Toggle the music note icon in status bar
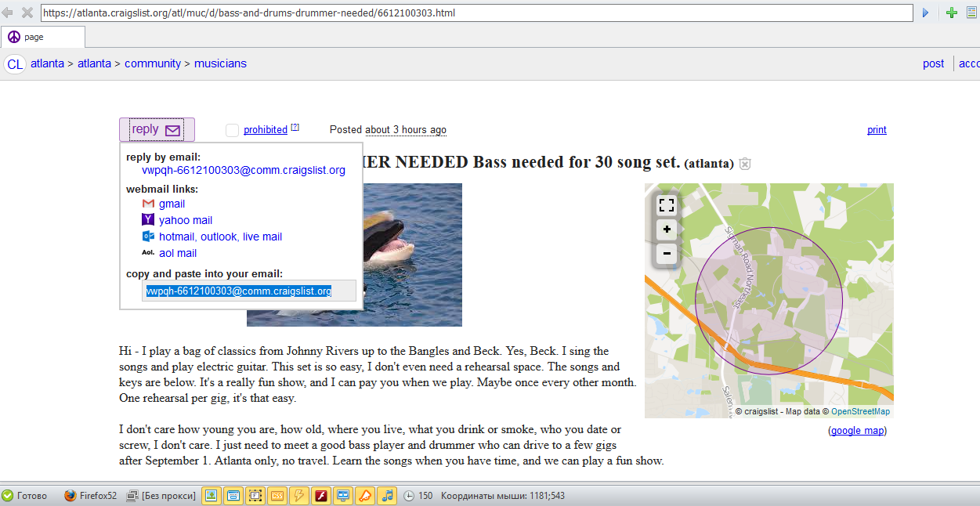 pyautogui.click(x=388, y=496)
